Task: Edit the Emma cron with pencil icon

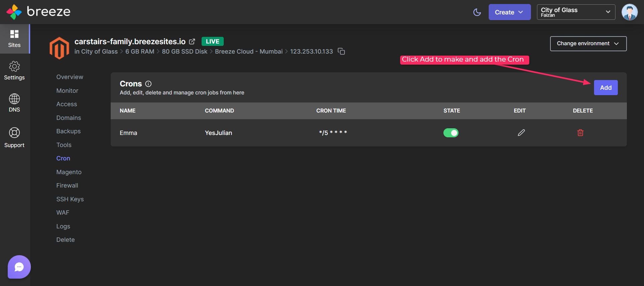Action: click(521, 133)
